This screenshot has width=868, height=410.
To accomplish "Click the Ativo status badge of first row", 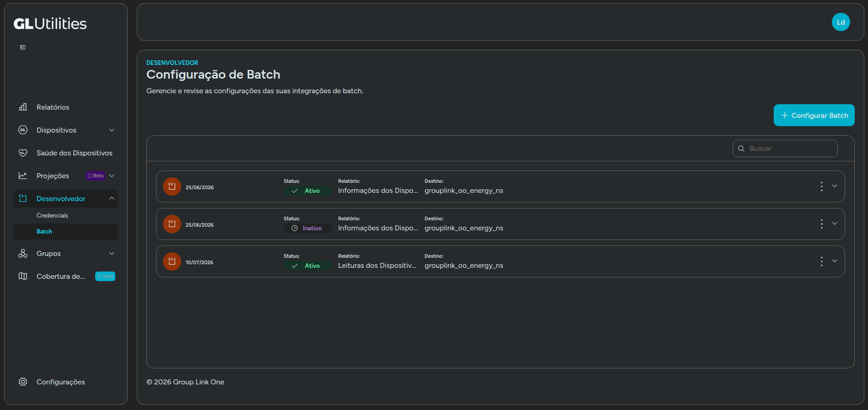I will pyautogui.click(x=307, y=191).
